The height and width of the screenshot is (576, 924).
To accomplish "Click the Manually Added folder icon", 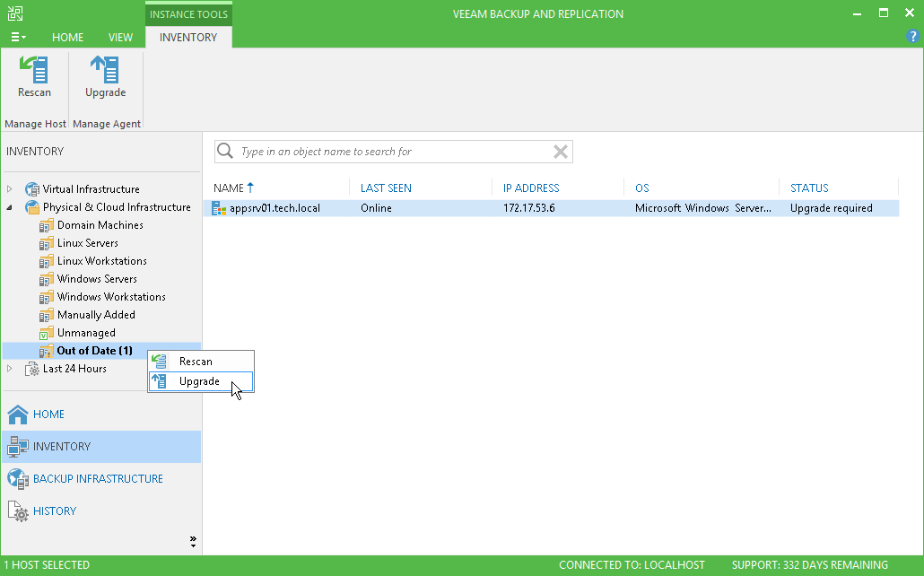I will [x=46, y=316].
